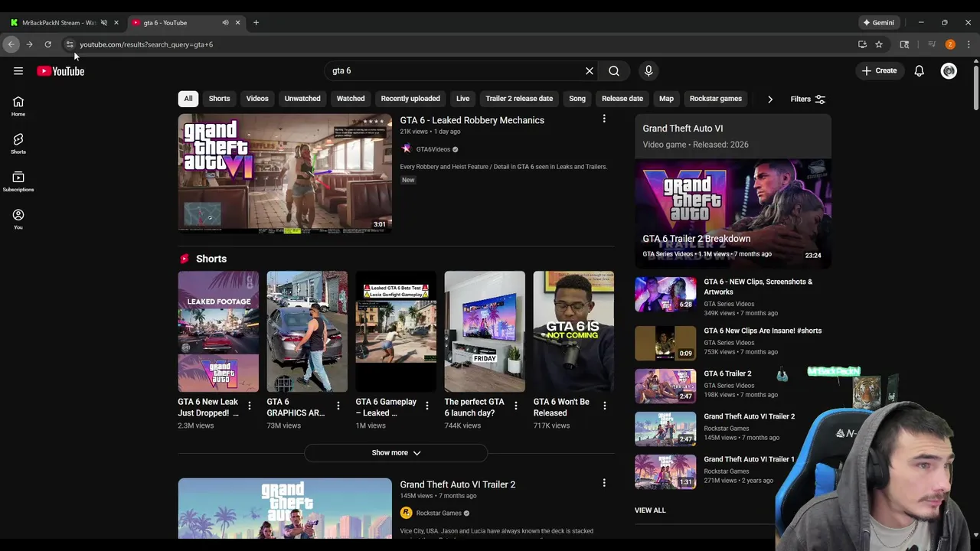Viewport: 980px width, 551px height.
Task: Open LEAKED FOOTAGE short thumbnail
Action: pos(218,331)
